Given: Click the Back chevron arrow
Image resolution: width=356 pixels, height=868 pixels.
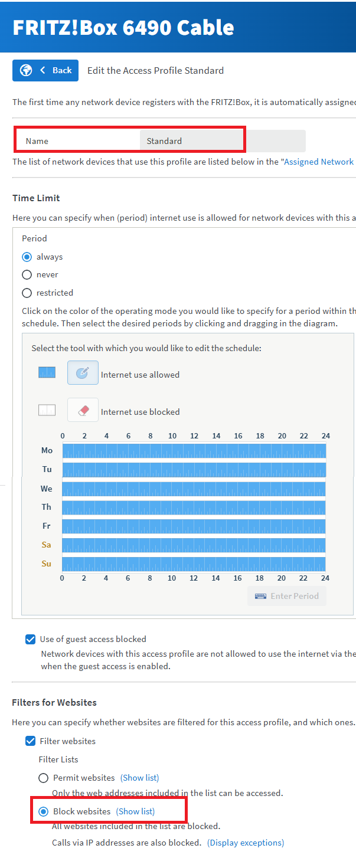Looking at the screenshot, I should [x=43, y=70].
